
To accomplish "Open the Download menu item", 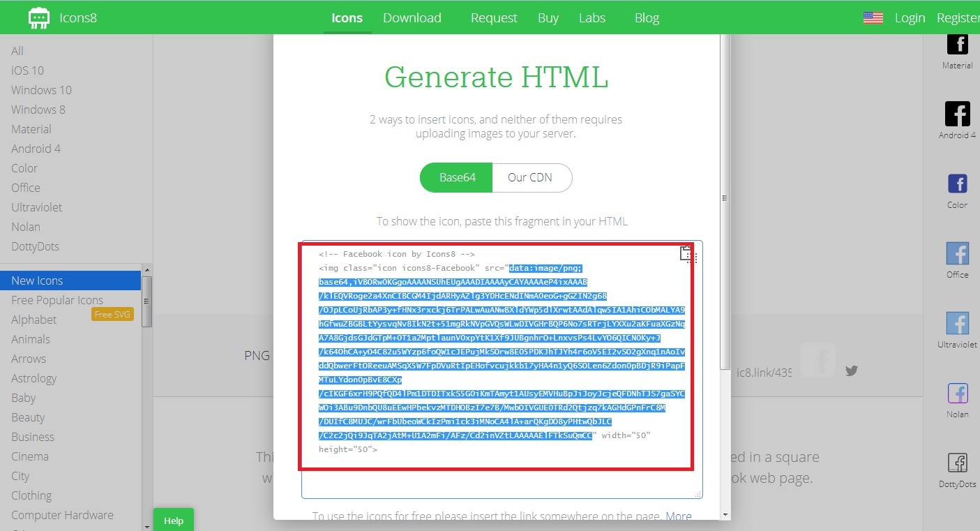I will tap(412, 18).
